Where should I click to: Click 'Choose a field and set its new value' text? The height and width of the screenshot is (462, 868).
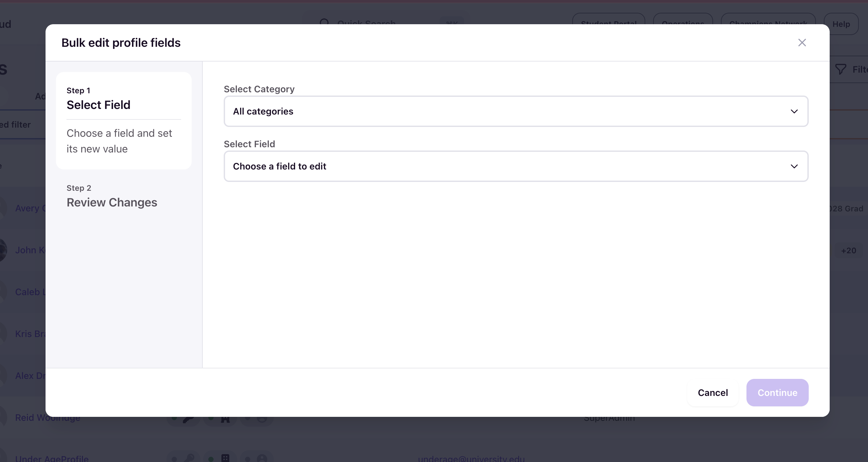click(119, 141)
